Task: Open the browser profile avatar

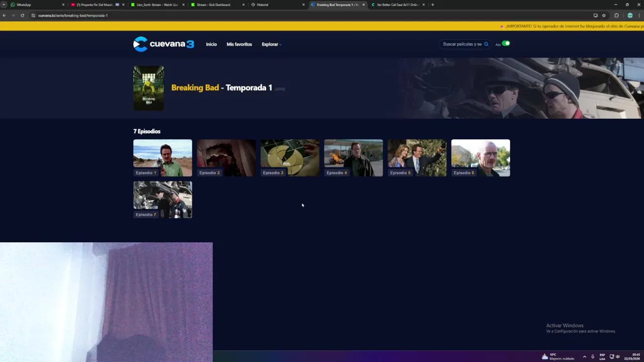Action: click(630, 15)
